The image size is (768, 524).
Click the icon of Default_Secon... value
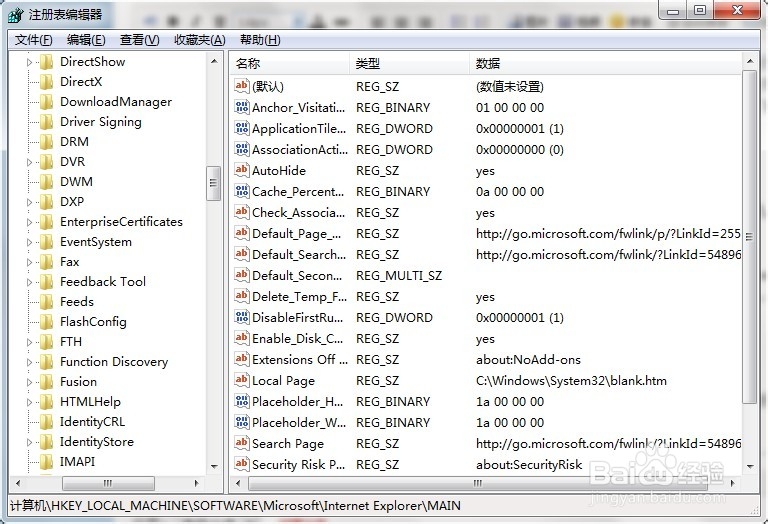pos(242,275)
